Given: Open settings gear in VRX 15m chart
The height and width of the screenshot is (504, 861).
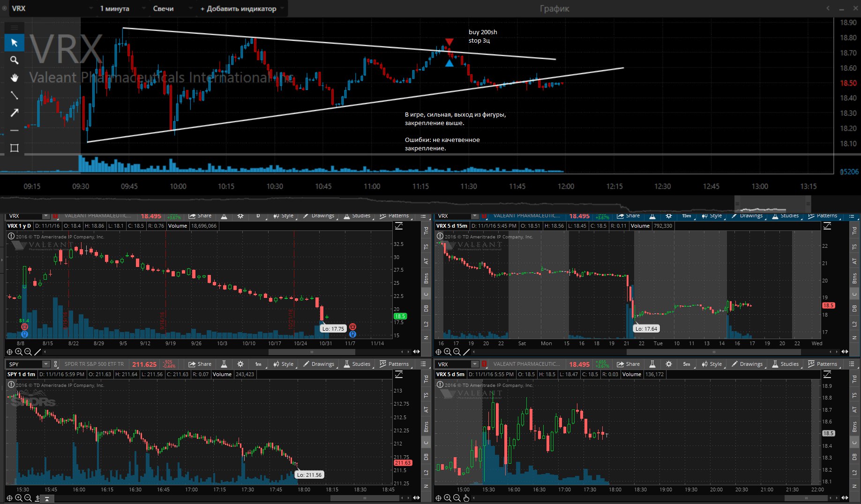Looking at the screenshot, I should tap(669, 216).
